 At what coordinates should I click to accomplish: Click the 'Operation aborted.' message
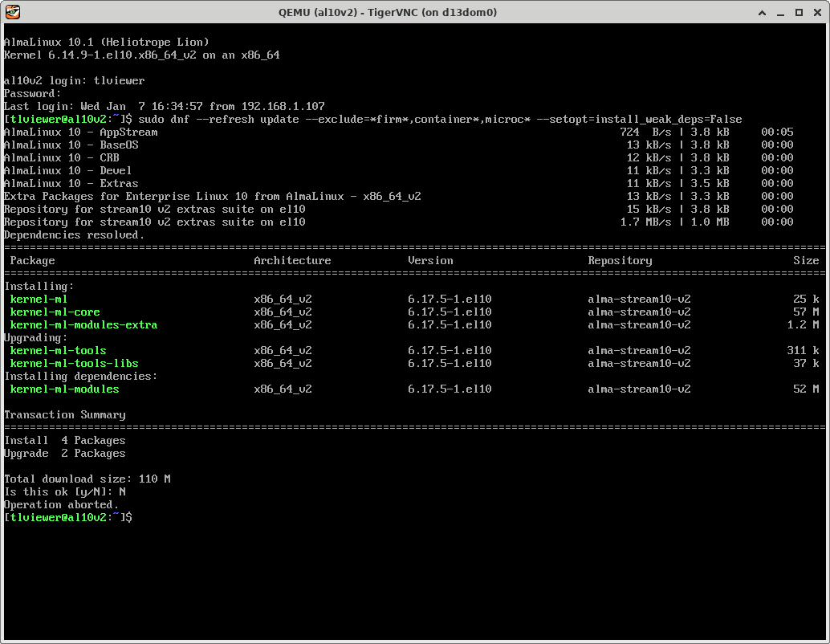[61, 505]
